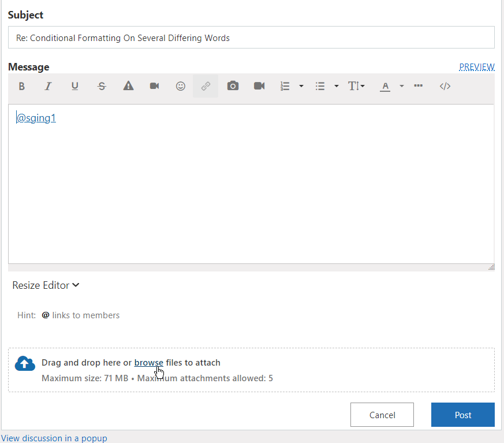Open the emoji picker
504x443 pixels.
coord(181,86)
